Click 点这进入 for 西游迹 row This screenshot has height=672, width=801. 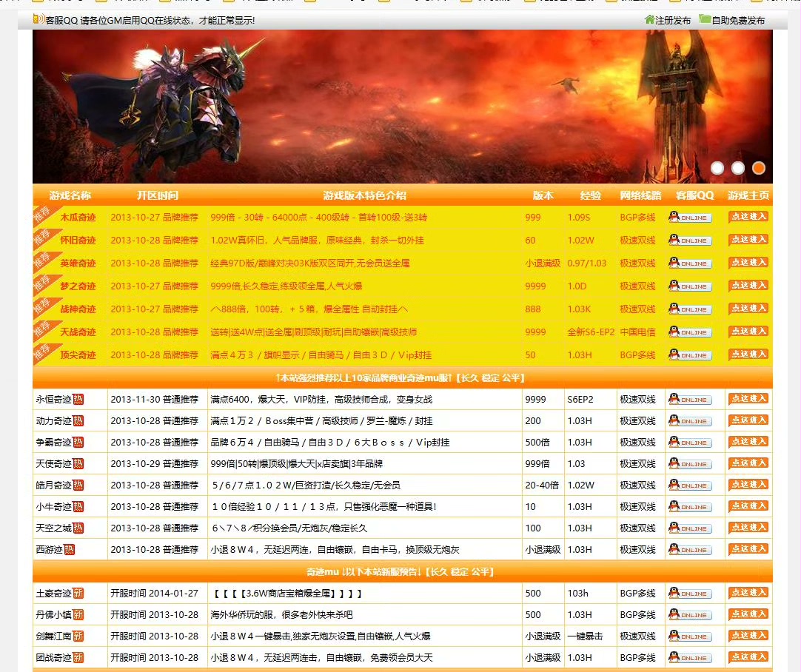pyautogui.click(x=748, y=549)
